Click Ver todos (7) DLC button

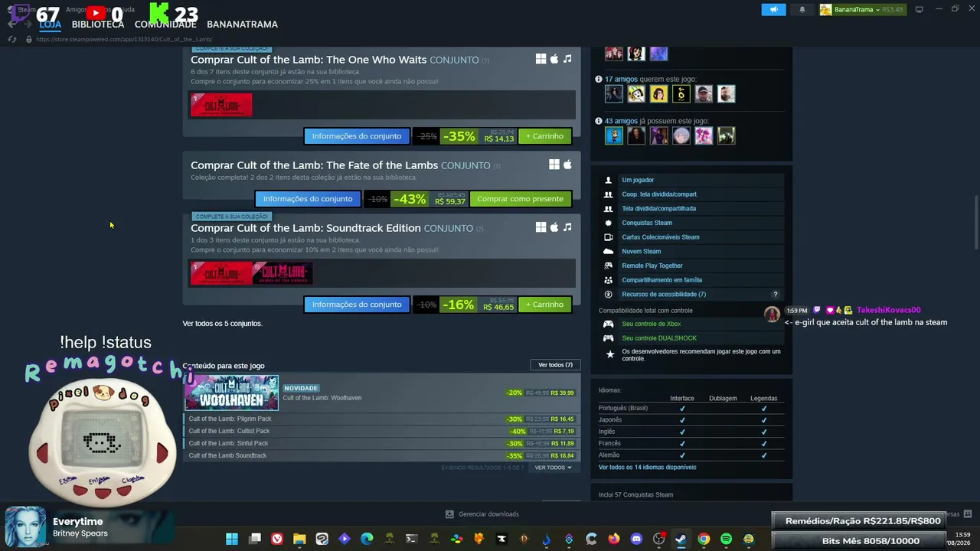pos(555,365)
